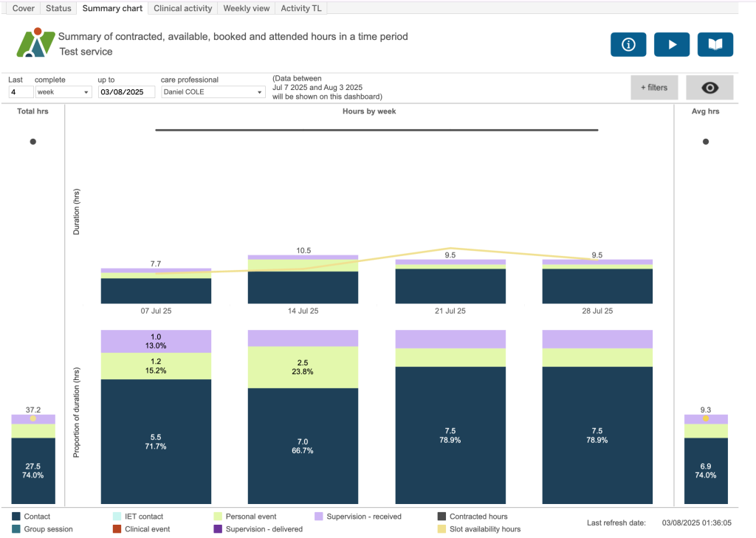The width and height of the screenshot is (756, 538).
Task: Click the up to date field
Action: pos(126,92)
